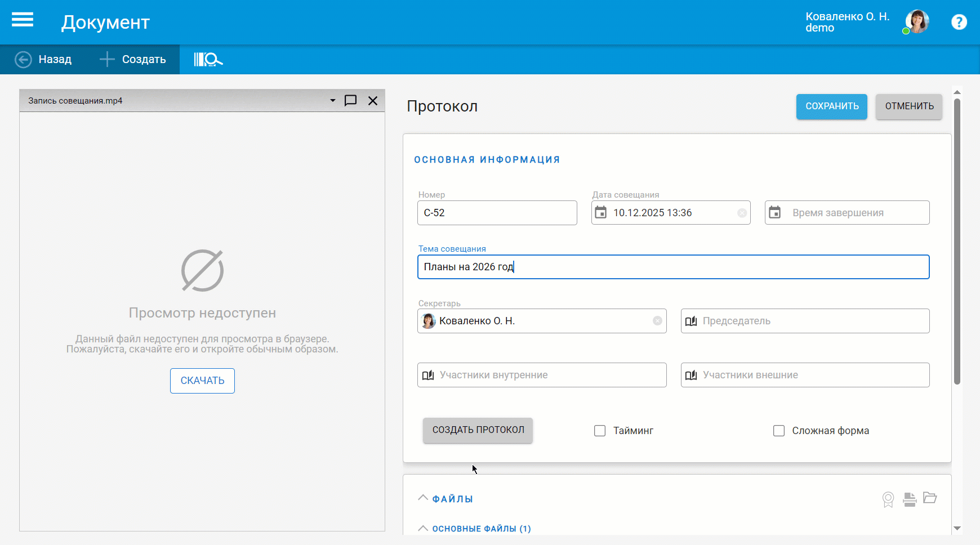This screenshot has width=980, height=545.
Task: Collapse the Основные файлы subsection
Action: pyautogui.click(x=423, y=528)
